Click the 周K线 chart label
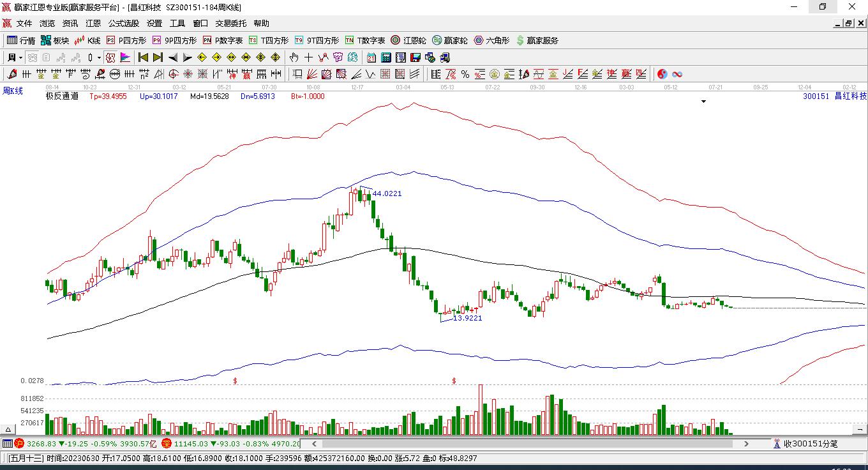Viewport: 868px width, 470px height. [x=13, y=91]
